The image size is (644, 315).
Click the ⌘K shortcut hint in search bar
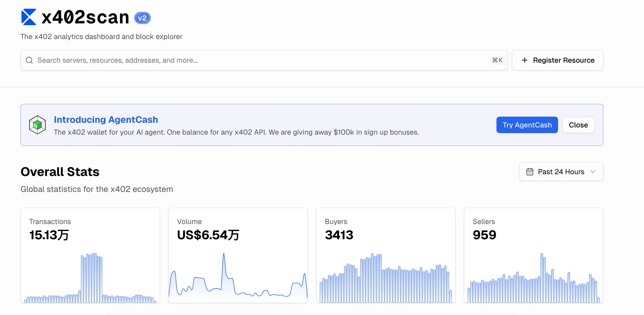(497, 60)
